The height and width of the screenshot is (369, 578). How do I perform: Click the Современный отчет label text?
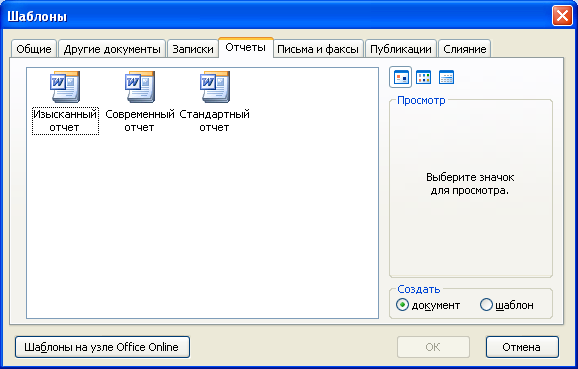coord(140,121)
